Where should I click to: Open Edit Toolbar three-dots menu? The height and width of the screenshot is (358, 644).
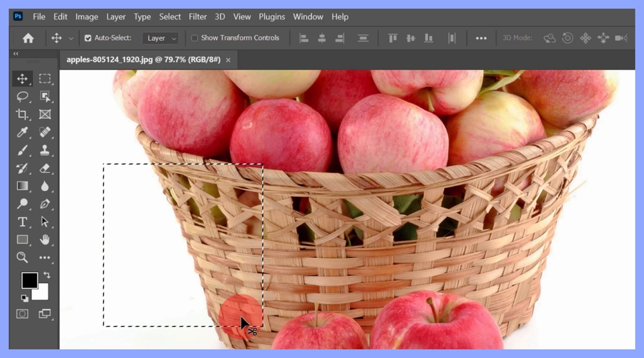pos(45,258)
